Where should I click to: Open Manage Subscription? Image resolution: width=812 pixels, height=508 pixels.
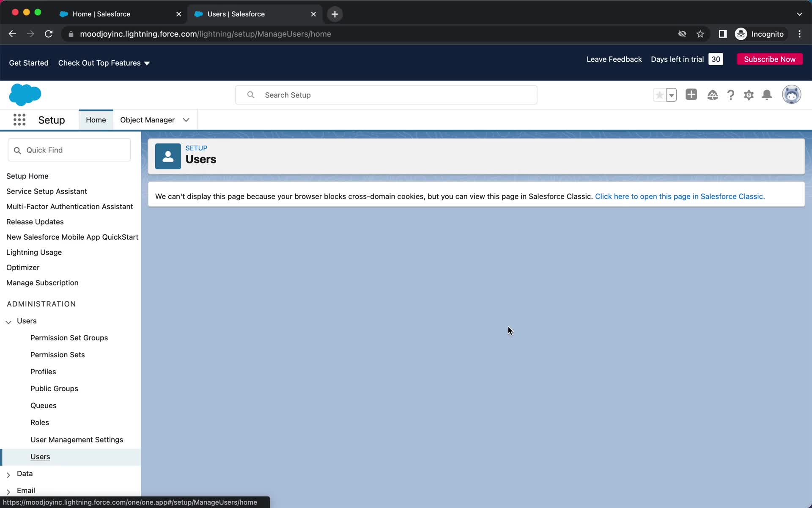click(x=42, y=283)
